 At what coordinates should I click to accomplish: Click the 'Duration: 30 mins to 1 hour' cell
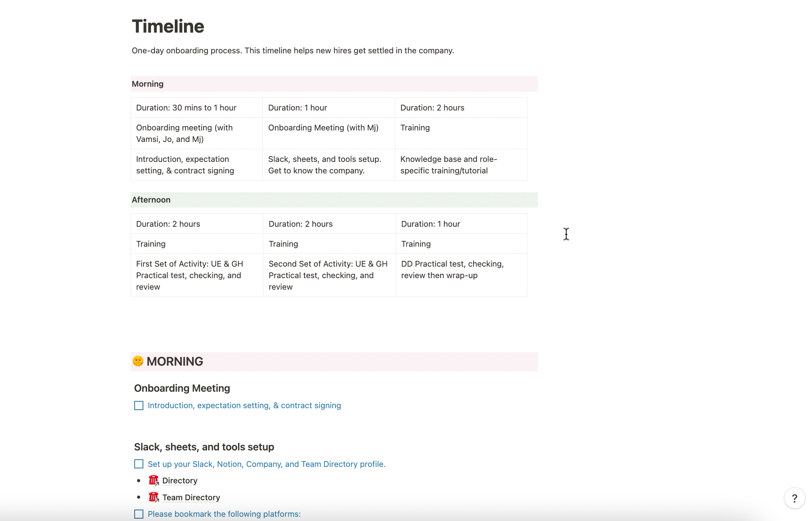click(186, 108)
